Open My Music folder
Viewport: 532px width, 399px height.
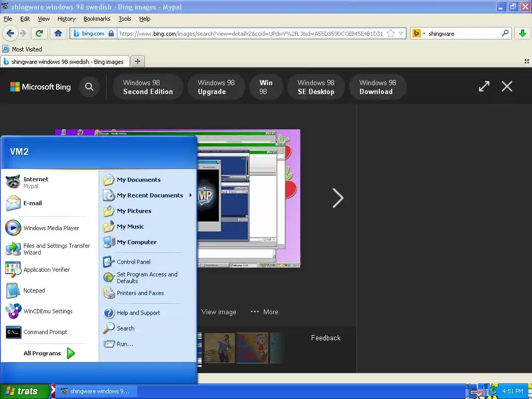[148, 227]
